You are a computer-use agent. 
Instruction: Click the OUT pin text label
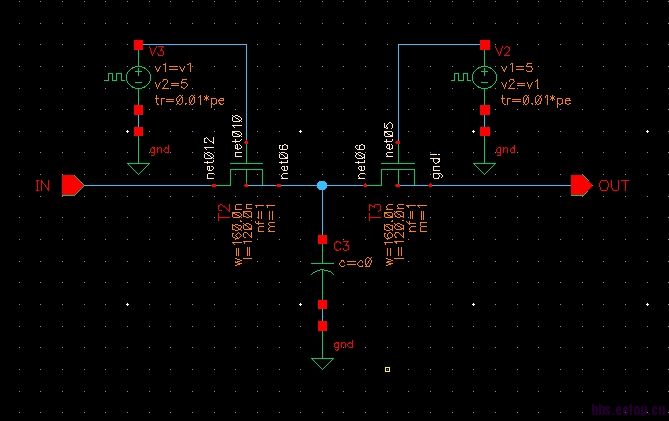click(x=614, y=186)
